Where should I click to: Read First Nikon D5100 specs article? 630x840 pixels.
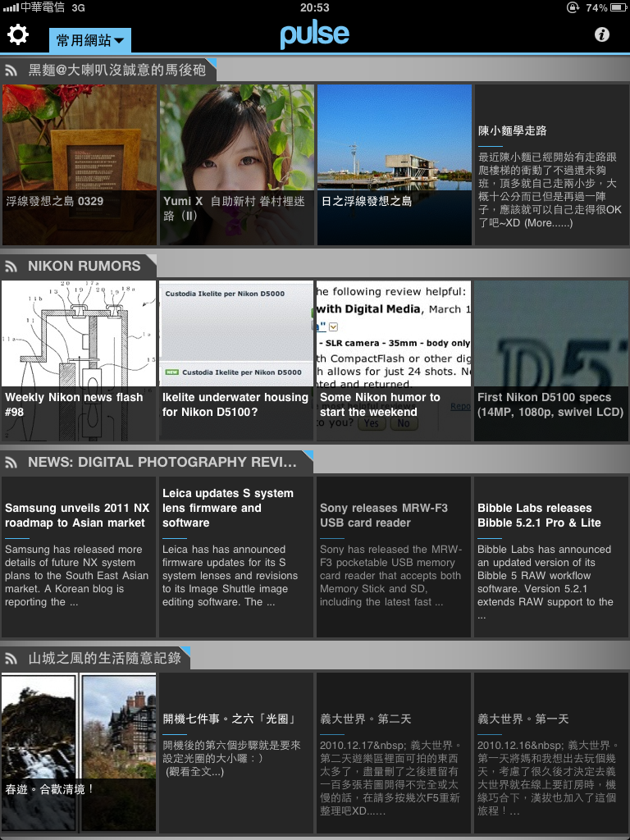551,361
